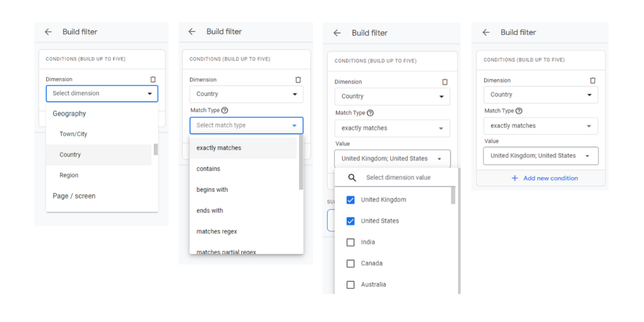Open Match Type help in the panel listing match types
The width and height of the screenshot is (644, 322).
(x=225, y=111)
